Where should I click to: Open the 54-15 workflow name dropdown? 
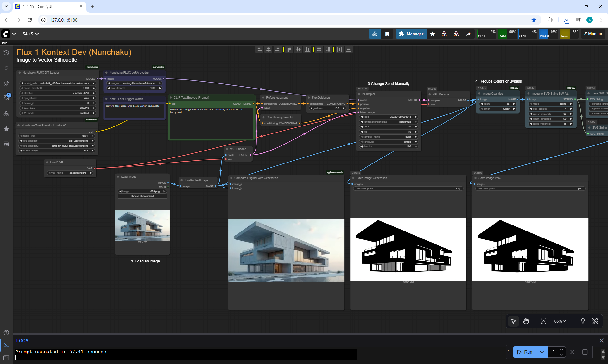(x=31, y=34)
